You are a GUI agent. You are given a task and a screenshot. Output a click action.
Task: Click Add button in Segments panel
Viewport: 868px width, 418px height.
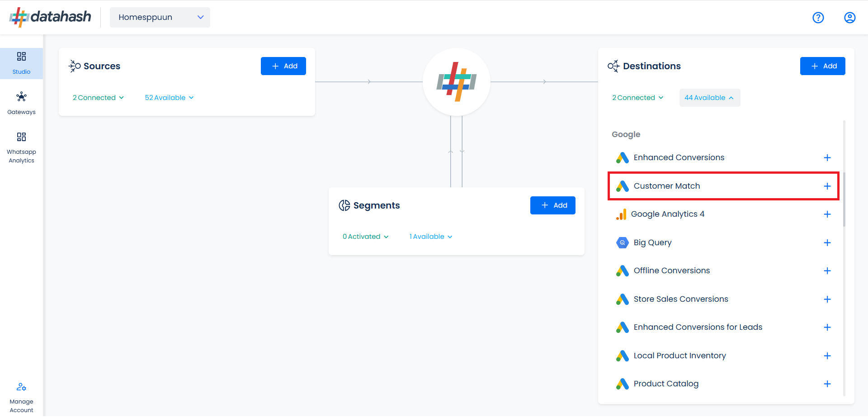coord(553,205)
